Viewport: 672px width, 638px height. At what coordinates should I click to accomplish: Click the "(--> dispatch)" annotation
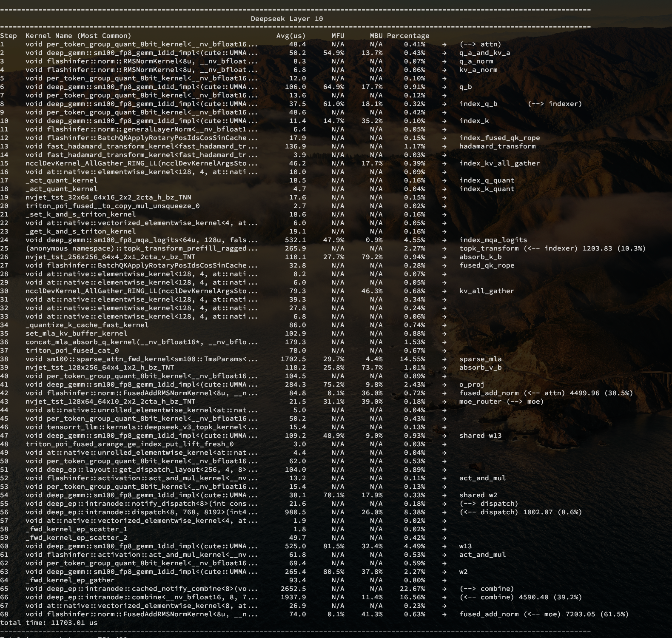(x=489, y=504)
